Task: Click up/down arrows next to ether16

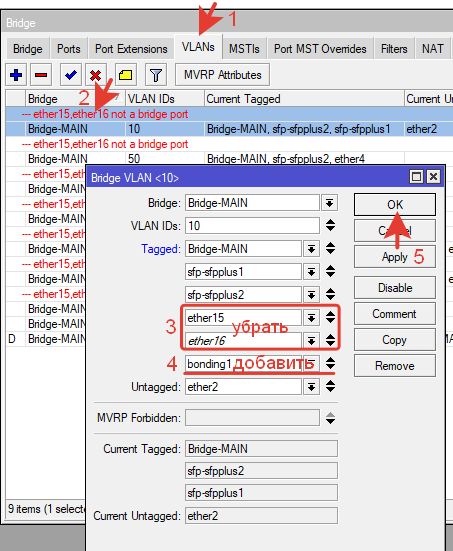Action: [x=330, y=340]
